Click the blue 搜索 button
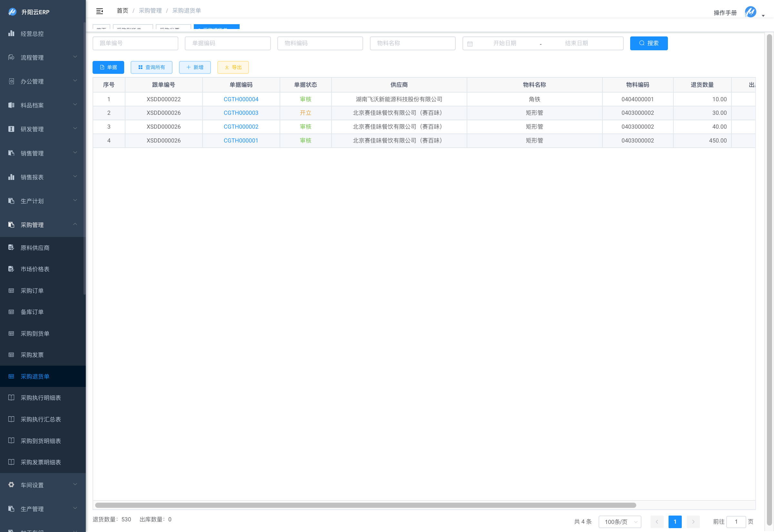The image size is (774, 532). tap(648, 43)
